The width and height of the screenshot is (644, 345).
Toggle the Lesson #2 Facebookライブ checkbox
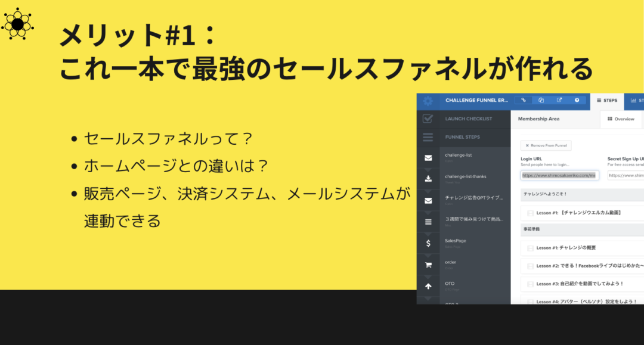[530, 266]
